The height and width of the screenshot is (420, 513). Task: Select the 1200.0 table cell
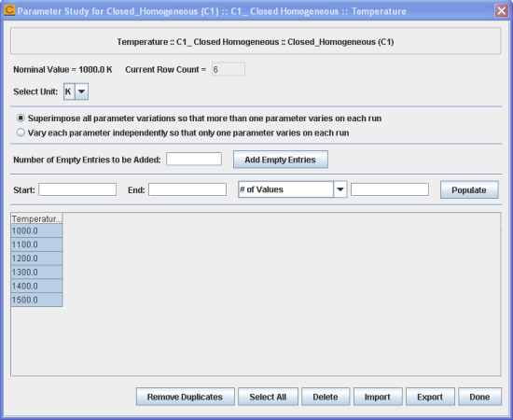click(x=36, y=259)
